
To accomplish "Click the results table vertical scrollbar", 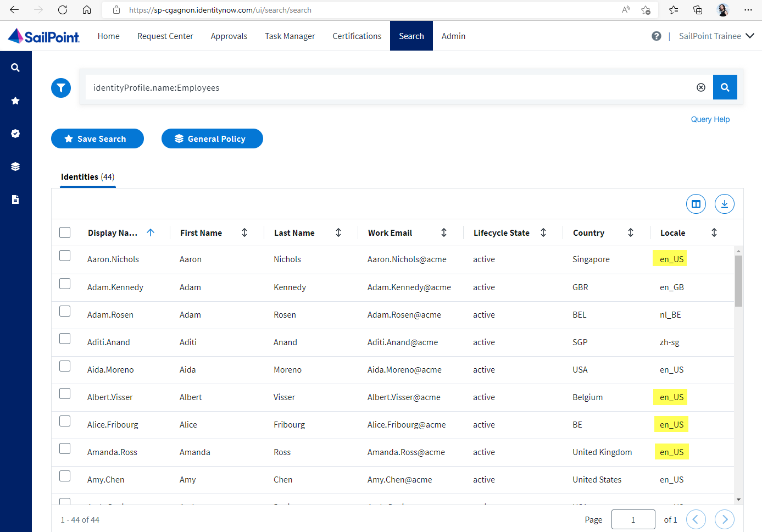I will click(x=738, y=281).
